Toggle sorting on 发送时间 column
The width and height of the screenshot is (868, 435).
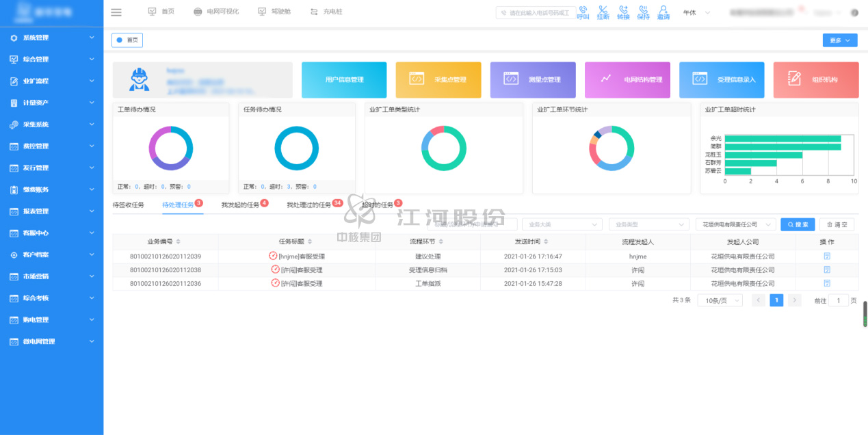click(x=546, y=242)
